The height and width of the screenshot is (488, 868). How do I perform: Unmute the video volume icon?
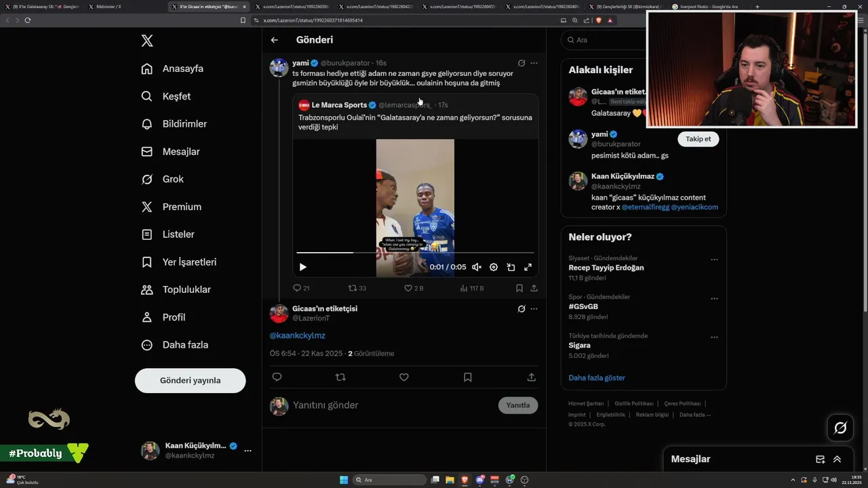pyautogui.click(x=477, y=267)
